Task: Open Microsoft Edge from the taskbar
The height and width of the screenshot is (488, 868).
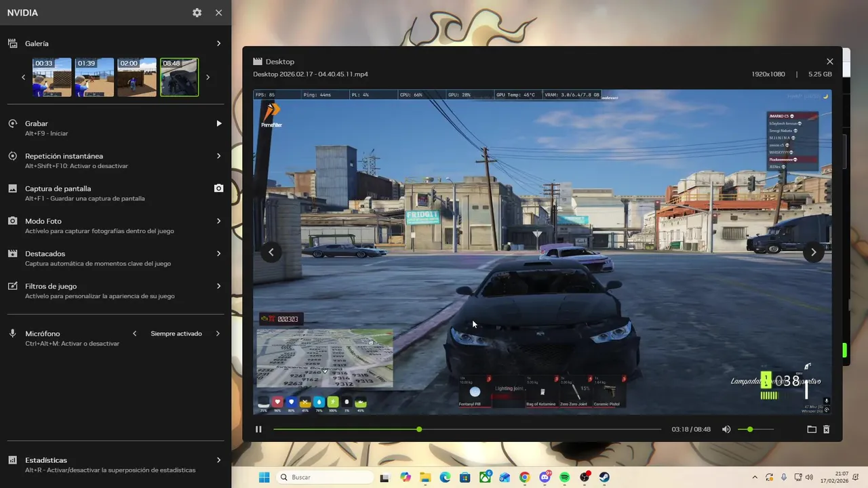Action: point(445,477)
